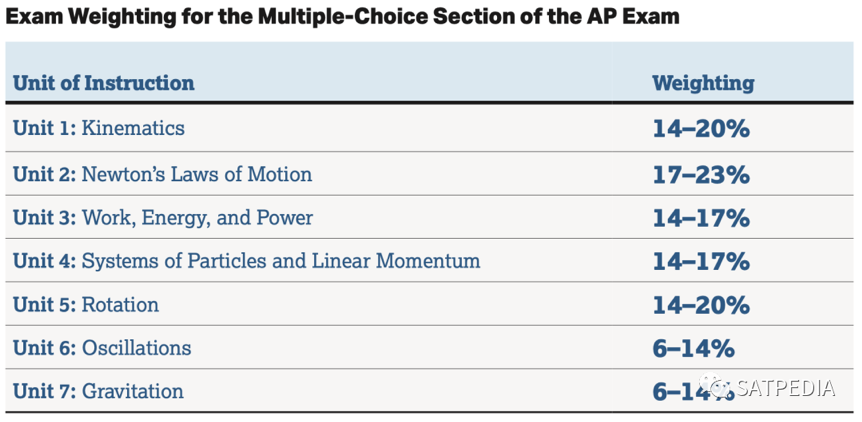
Task: Click 'Unit 3: Work, Energy, and Power'
Action: [x=163, y=218]
